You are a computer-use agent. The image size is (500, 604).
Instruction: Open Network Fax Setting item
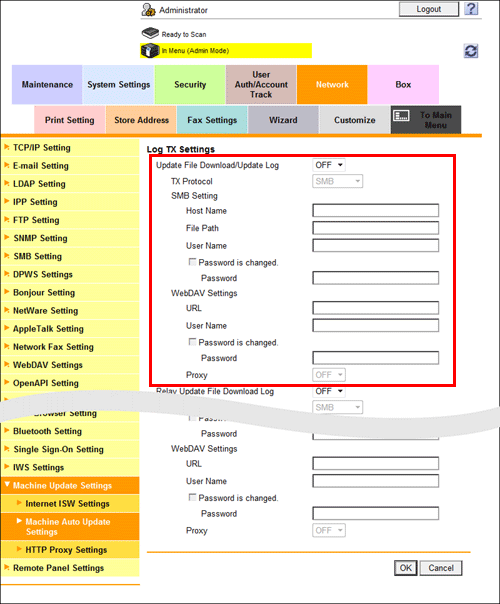pyautogui.click(x=70, y=347)
